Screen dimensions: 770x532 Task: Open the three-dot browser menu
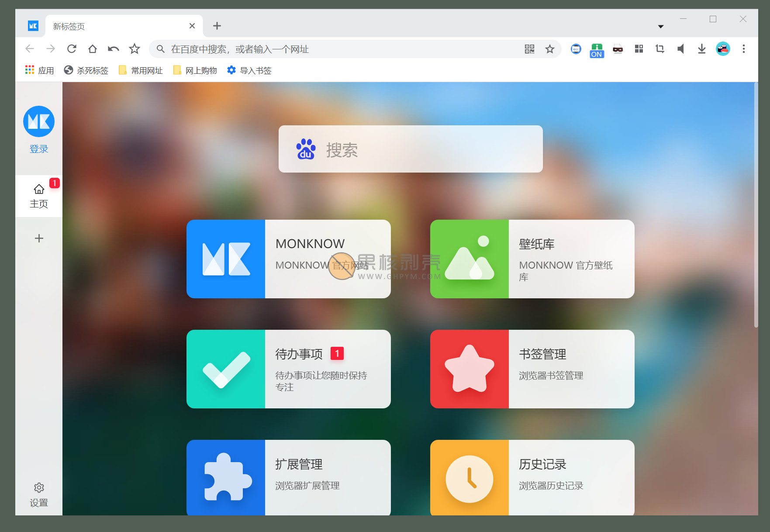point(743,49)
